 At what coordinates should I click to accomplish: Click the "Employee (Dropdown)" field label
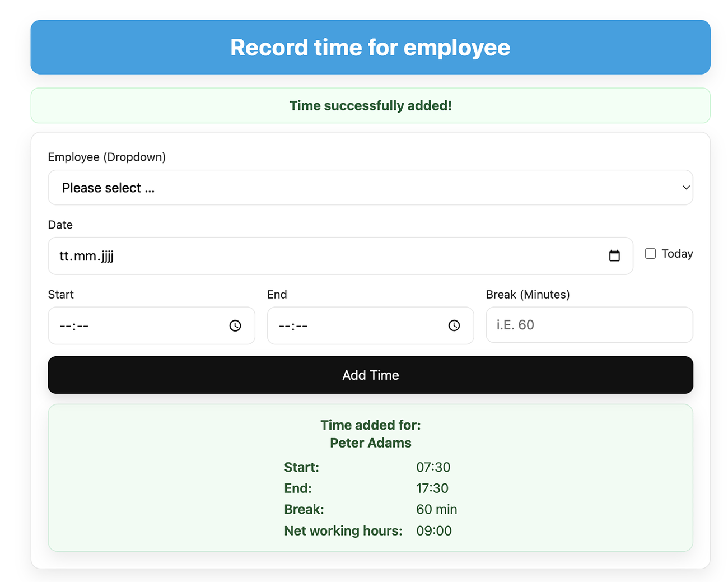107,157
